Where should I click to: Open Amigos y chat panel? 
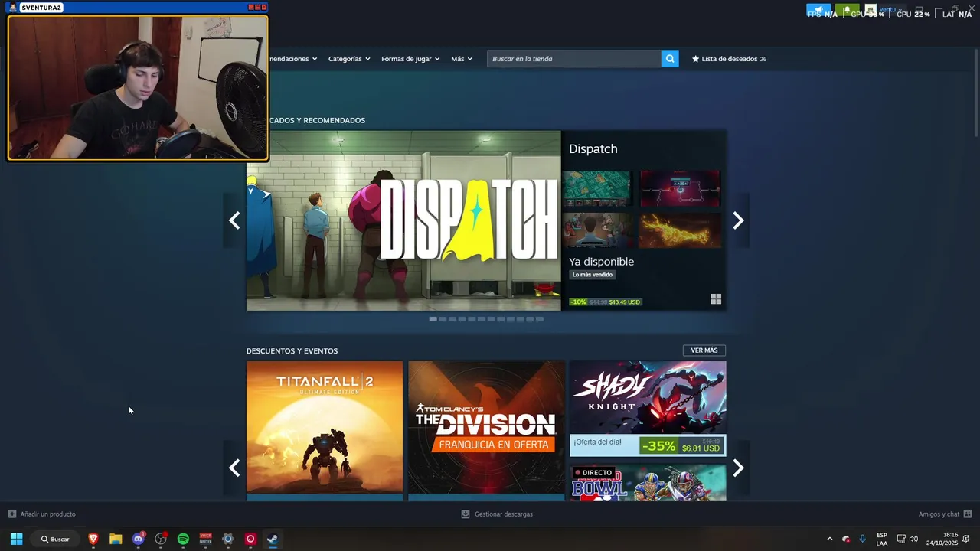939,514
